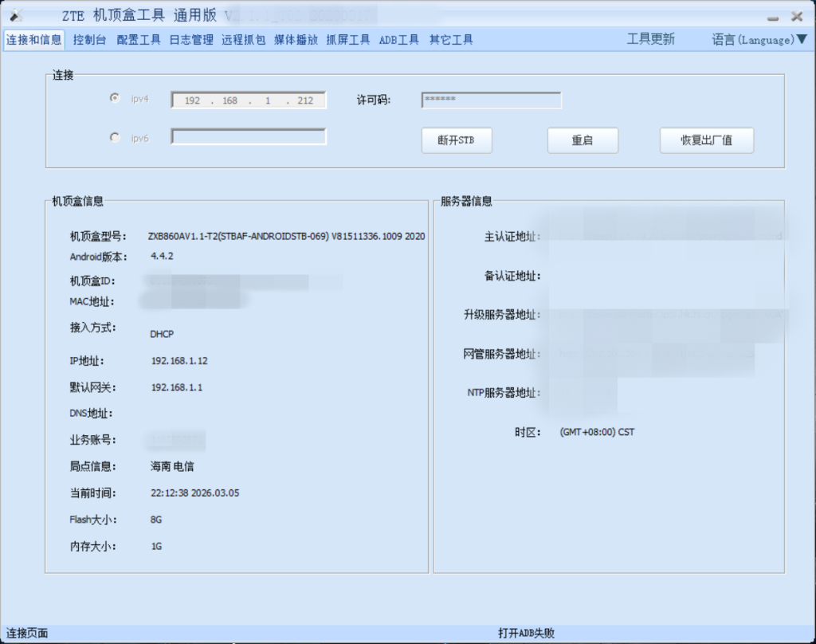Switch to the 媒体播放 tab

coord(296,40)
